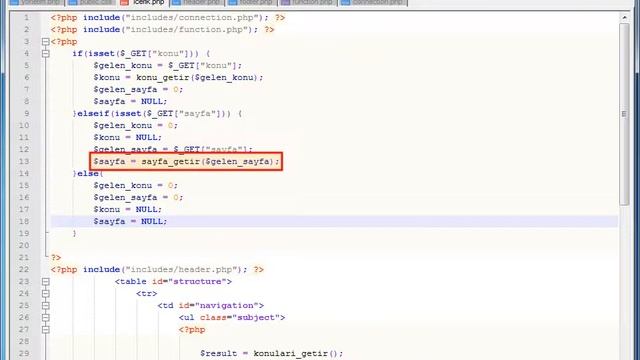This screenshot has width=640, height=360.
Task: Open the header.php tab
Action: (x=198, y=2)
